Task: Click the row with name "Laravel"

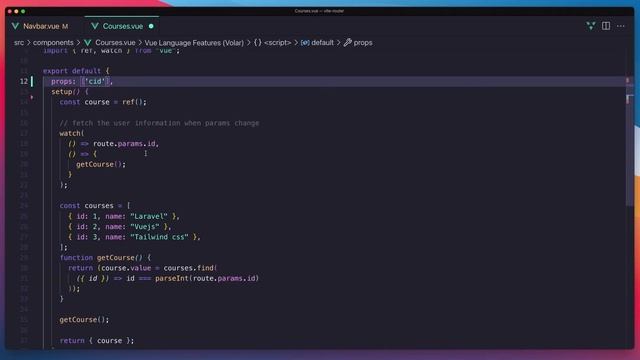Action: 124,216
